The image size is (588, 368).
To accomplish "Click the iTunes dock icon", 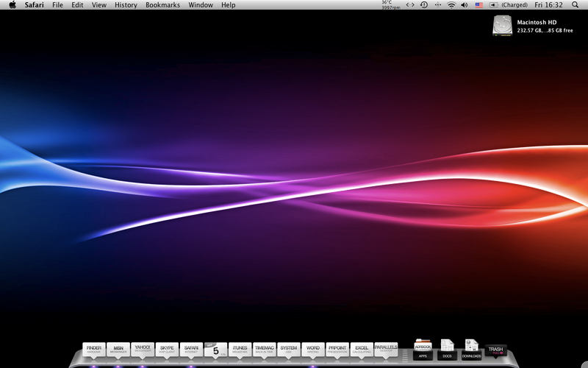I will point(240,350).
